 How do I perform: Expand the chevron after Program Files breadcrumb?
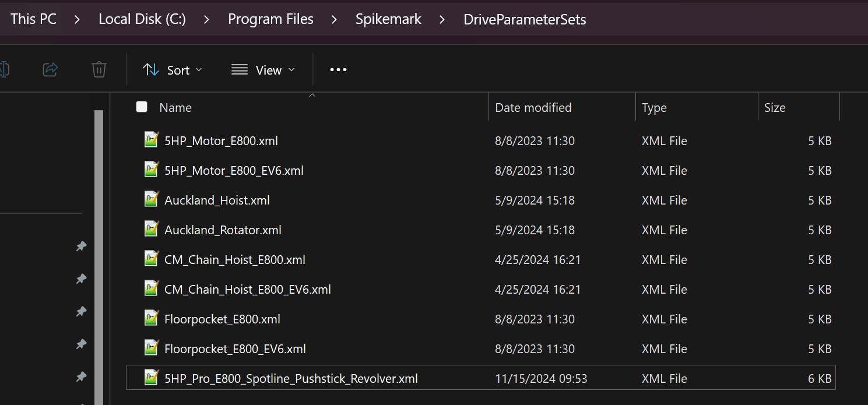(334, 19)
